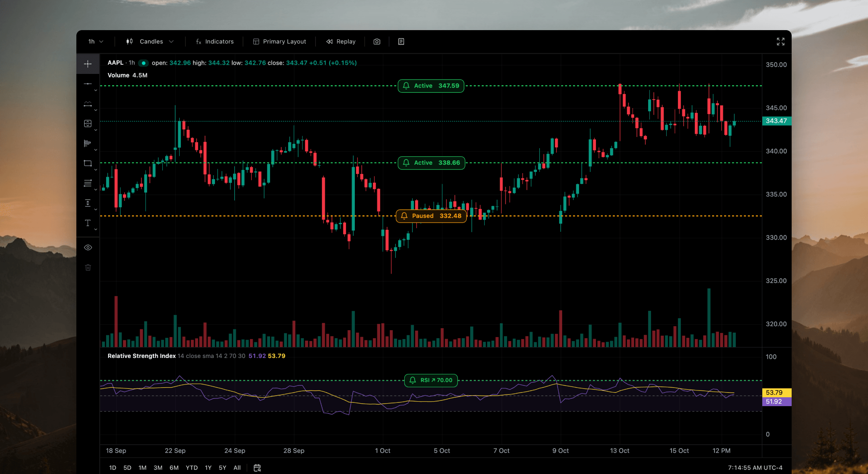Image resolution: width=868 pixels, height=474 pixels.
Task: Expand the measure tool submenu arrow
Action: pyautogui.click(x=96, y=209)
